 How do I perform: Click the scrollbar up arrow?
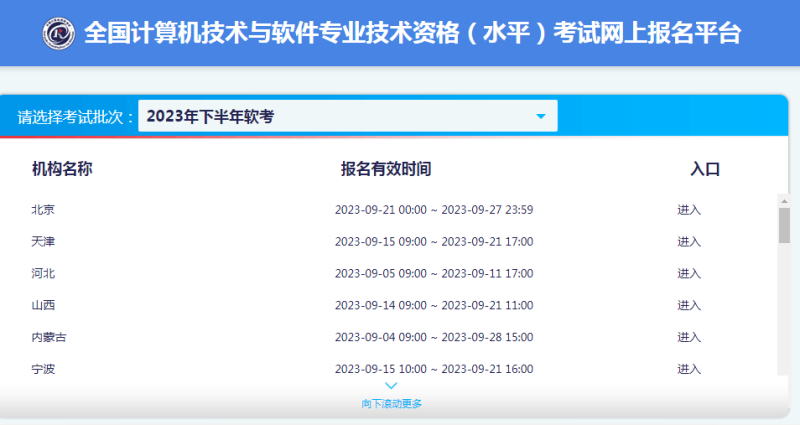[784, 201]
